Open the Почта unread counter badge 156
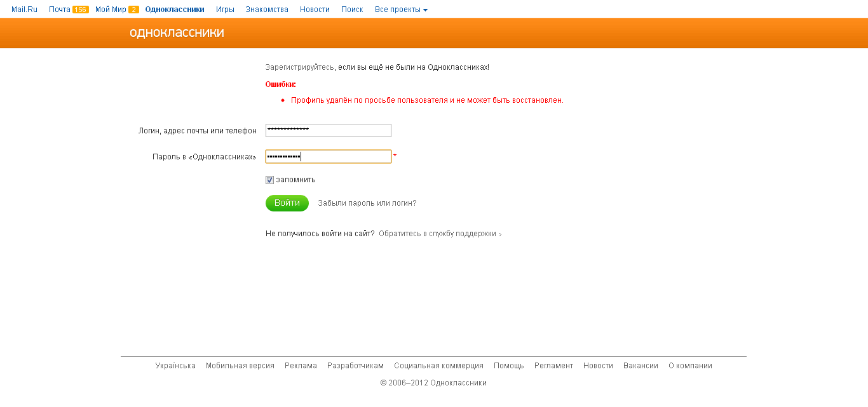This screenshot has height=407, width=868. click(x=80, y=10)
